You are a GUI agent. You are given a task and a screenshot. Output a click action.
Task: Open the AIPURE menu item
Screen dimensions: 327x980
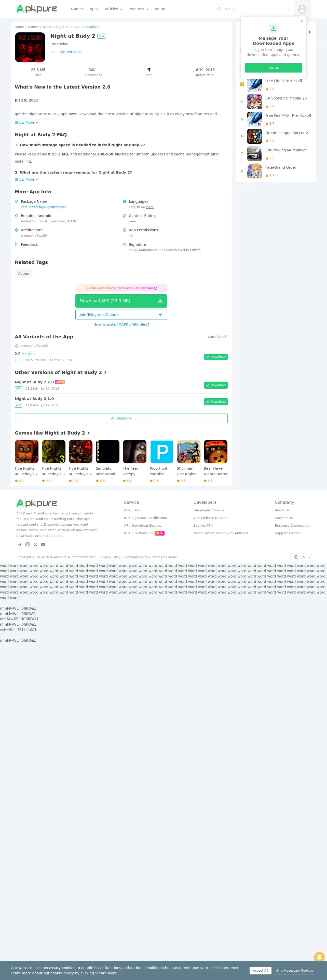tap(161, 9)
